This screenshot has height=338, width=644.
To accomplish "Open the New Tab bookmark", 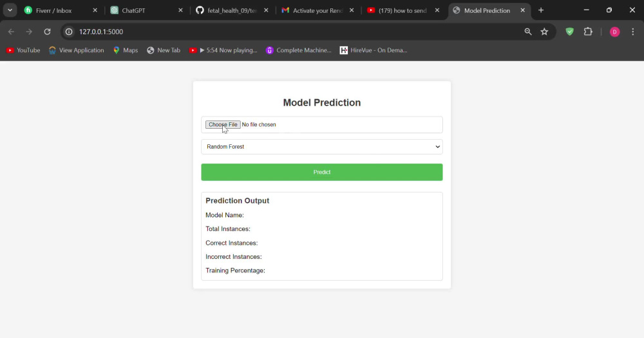I will tap(164, 50).
